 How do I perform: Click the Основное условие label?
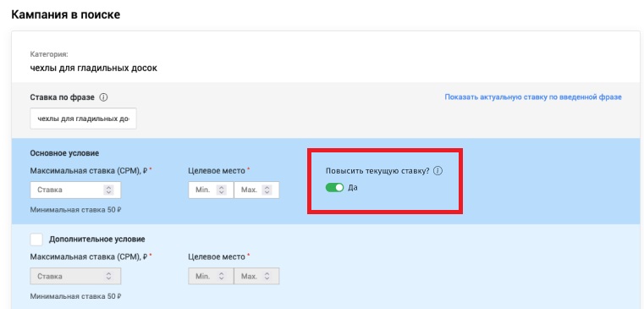point(64,153)
